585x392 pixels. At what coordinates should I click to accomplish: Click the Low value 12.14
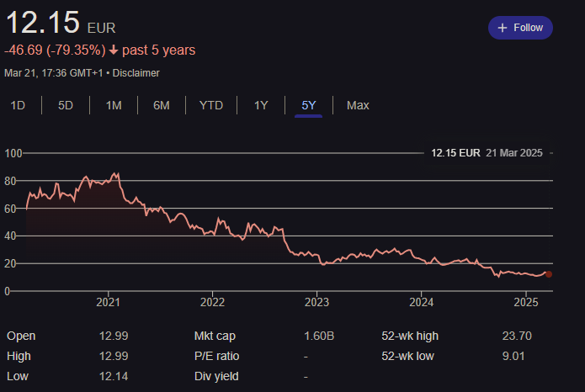(x=114, y=376)
